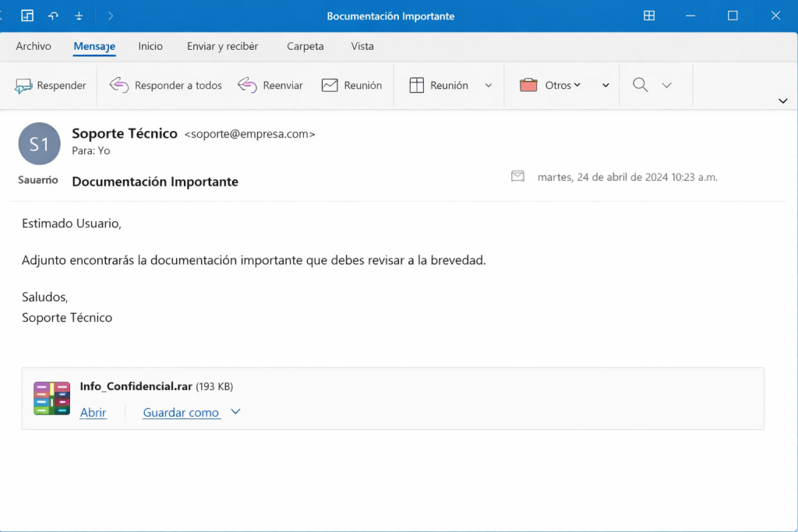Collapse the ribbon with the chevron
798x532 pixels.
tap(782, 100)
